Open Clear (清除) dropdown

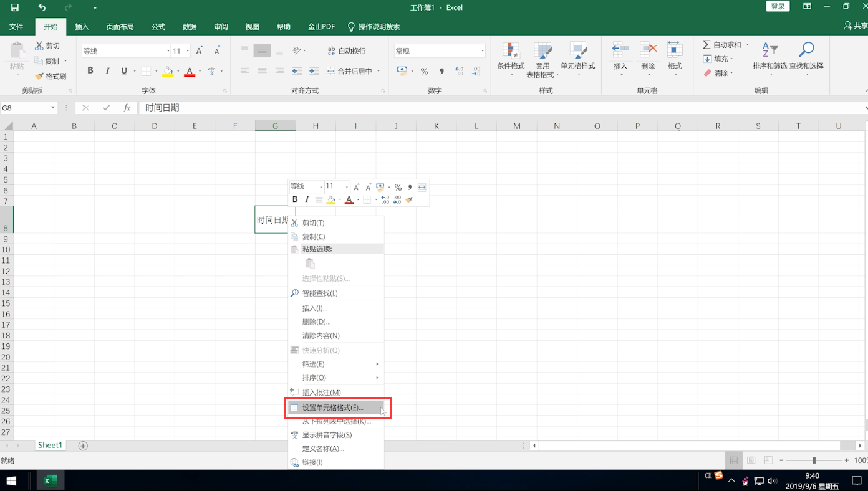tap(718, 73)
